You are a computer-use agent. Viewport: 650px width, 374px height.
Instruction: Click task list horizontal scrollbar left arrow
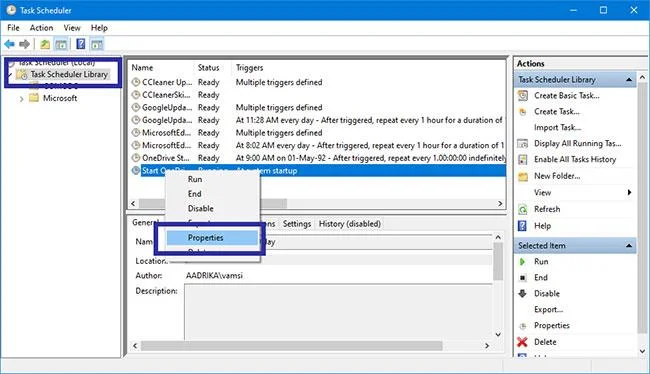[x=133, y=204]
